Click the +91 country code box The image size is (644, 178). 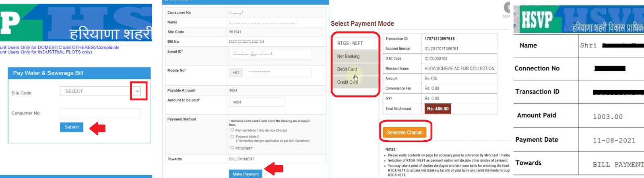point(236,72)
